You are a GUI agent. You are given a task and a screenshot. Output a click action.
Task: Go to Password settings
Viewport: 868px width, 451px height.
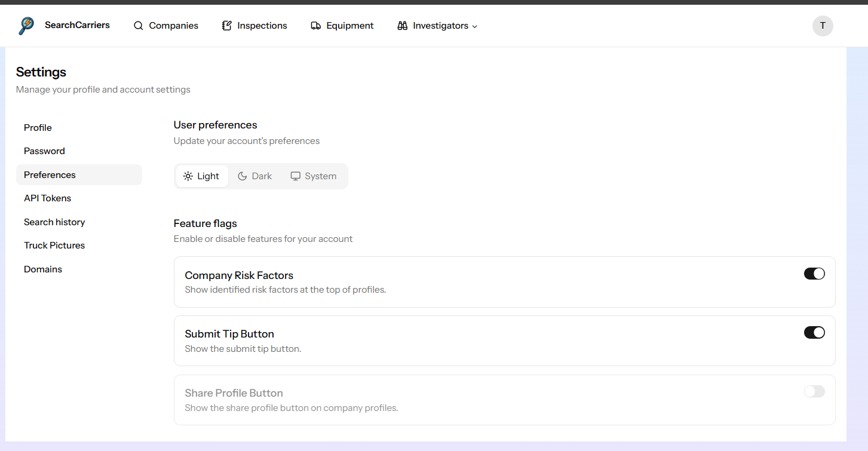tap(44, 151)
